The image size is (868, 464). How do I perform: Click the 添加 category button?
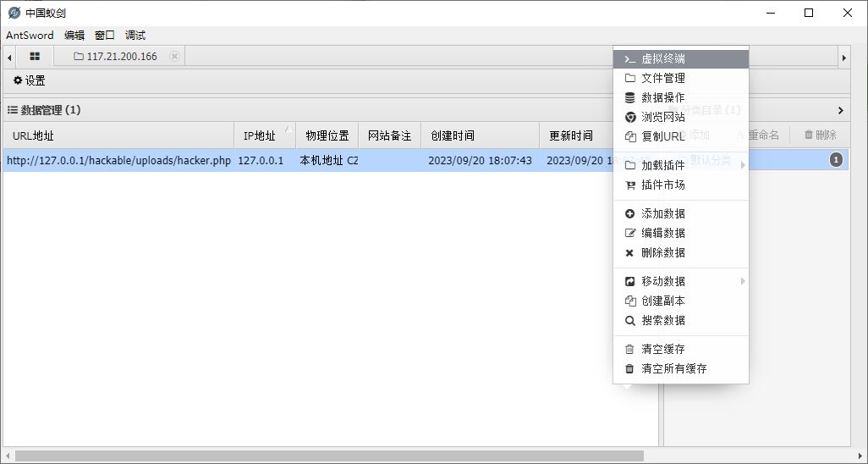click(693, 135)
